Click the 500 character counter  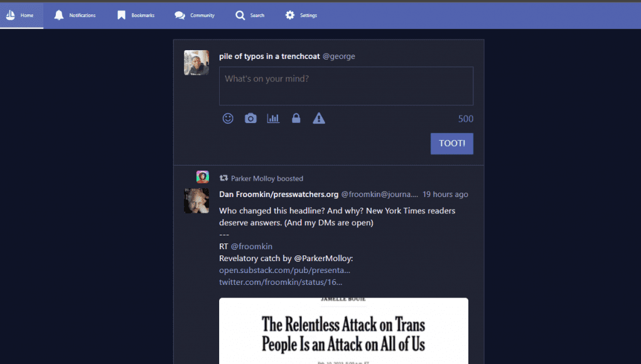tap(466, 119)
